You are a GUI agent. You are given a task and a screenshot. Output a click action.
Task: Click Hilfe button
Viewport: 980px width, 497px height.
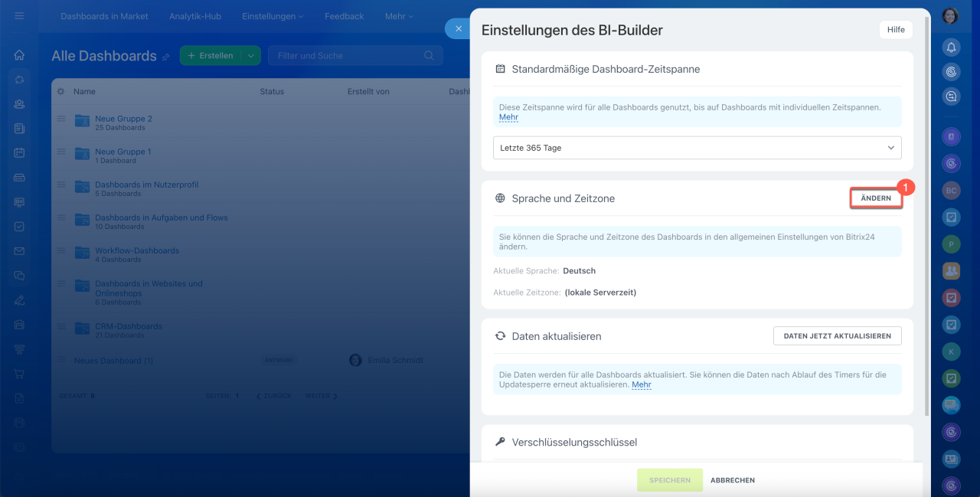pyautogui.click(x=896, y=30)
